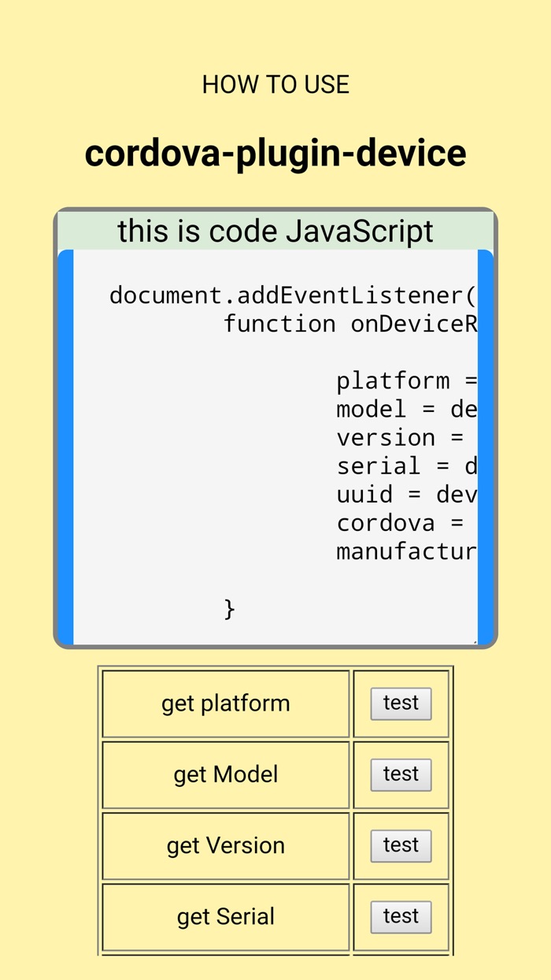Click the 'platform =' code line

point(407,380)
